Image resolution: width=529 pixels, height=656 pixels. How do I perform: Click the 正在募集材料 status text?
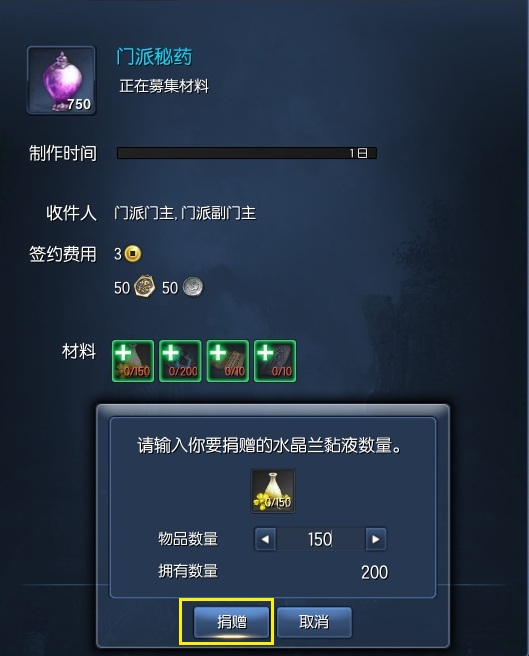pyautogui.click(x=164, y=86)
